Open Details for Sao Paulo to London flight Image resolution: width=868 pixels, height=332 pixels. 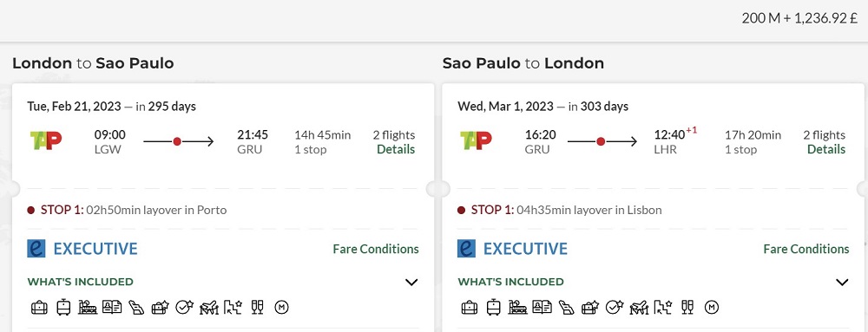coord(826,149)
